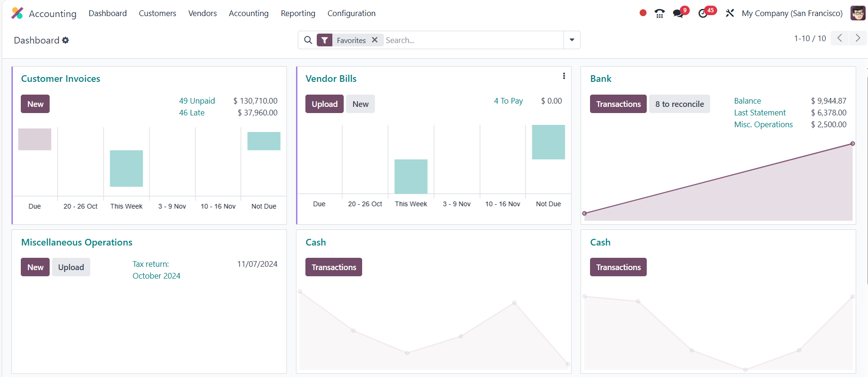The width and height of the screenshot is (868, 377).
Task: Open the company switcher My Company (San Francisco)
Action: (x=792, y=13)
